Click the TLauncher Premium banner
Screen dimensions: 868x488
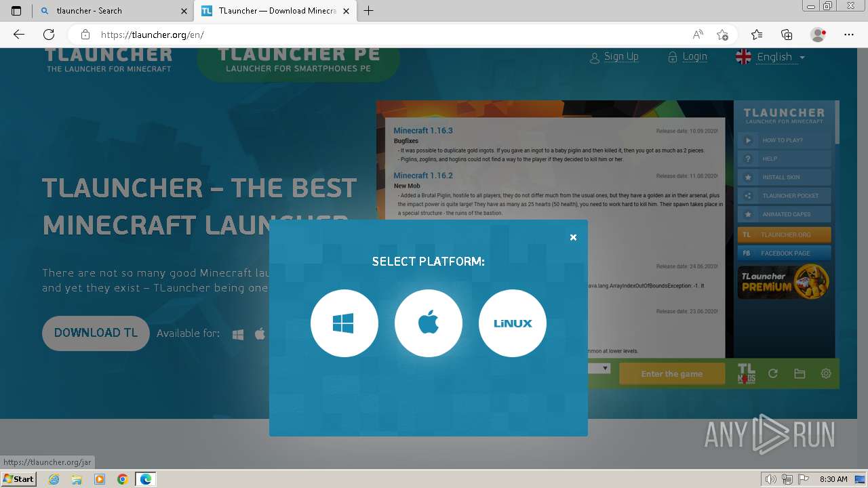[x=784, y=282]
